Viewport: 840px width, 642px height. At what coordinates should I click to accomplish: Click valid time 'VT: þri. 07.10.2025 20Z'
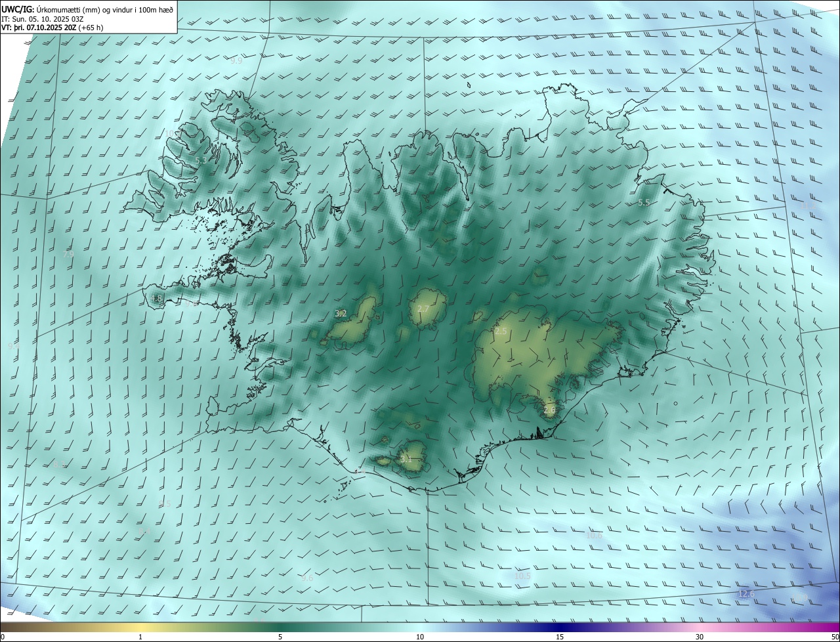(39, 28)
